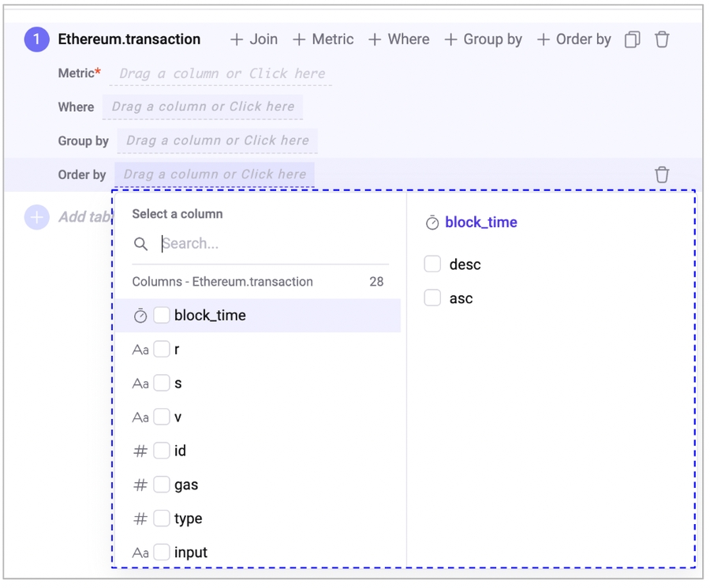Tick the block_time column checkbox
This screenshot has height=588, width=710.
[162, 316]
